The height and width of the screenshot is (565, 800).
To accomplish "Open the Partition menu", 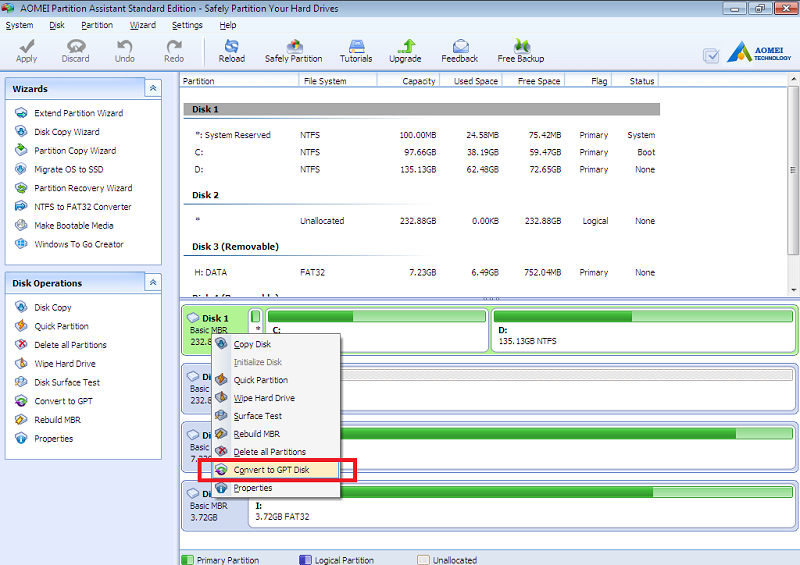I will click(x=97, y=25).
